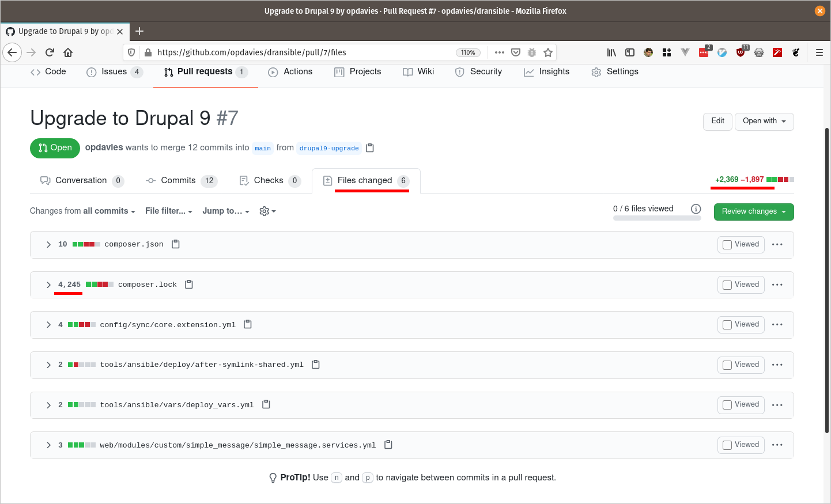Expand the composer.lock file diff
This screenshot has width=831, height=504.
(48, 285)
